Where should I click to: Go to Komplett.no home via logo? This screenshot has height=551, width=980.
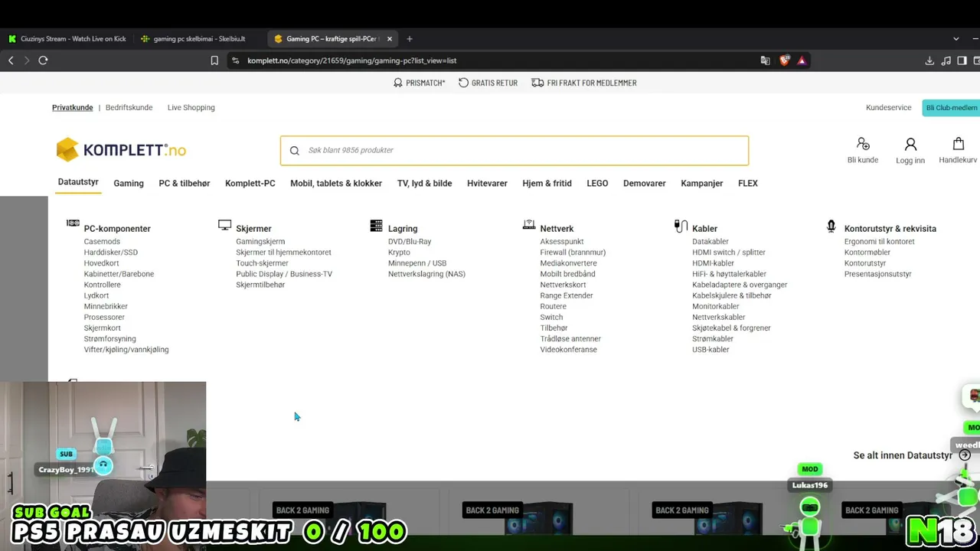[x=121, y=150]
